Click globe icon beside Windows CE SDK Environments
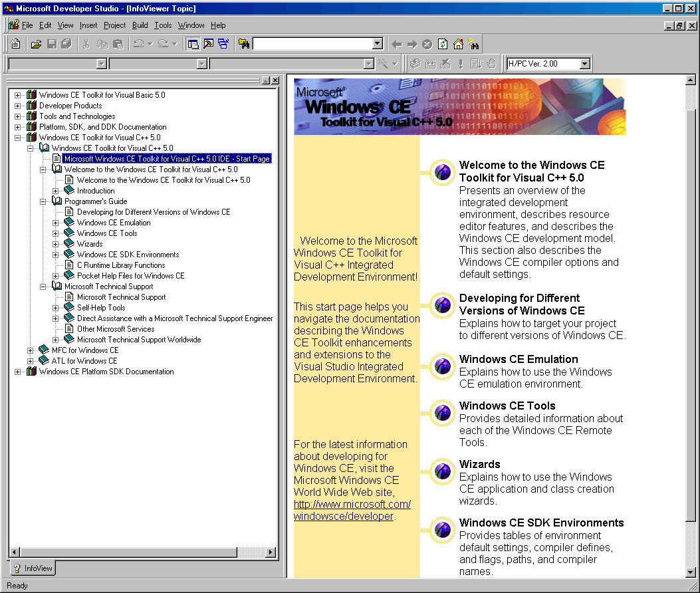The image size is (700, 593). 442,530
